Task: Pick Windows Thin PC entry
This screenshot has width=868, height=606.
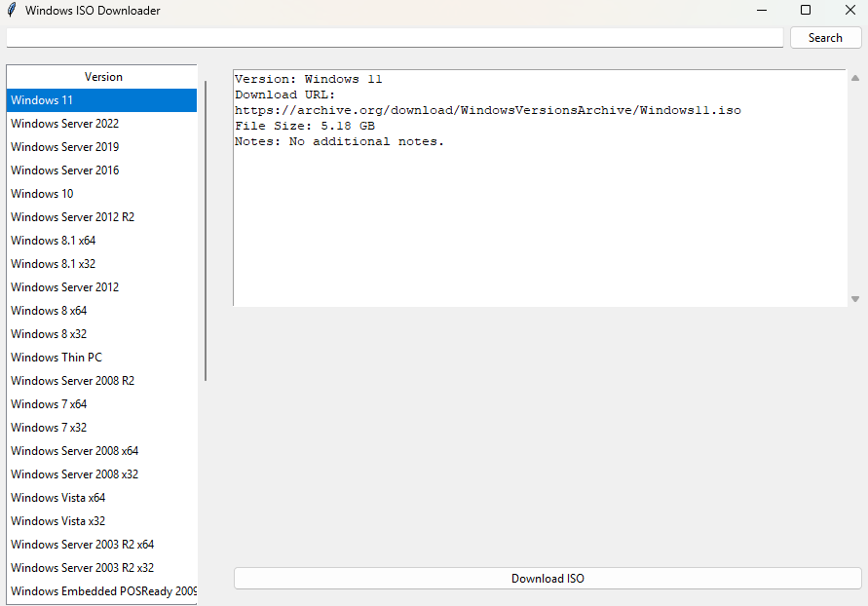Action: [102, 357]
